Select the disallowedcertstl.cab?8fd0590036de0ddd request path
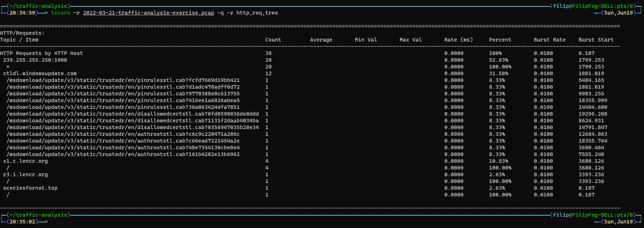The width and height of the screenshot is (644, 228). point(132,114)
